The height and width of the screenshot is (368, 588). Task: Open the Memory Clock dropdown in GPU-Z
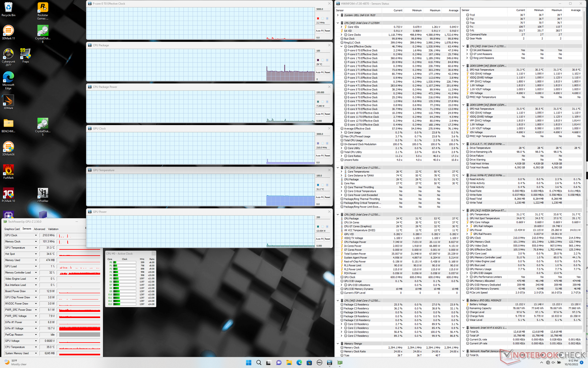(36, 242)
